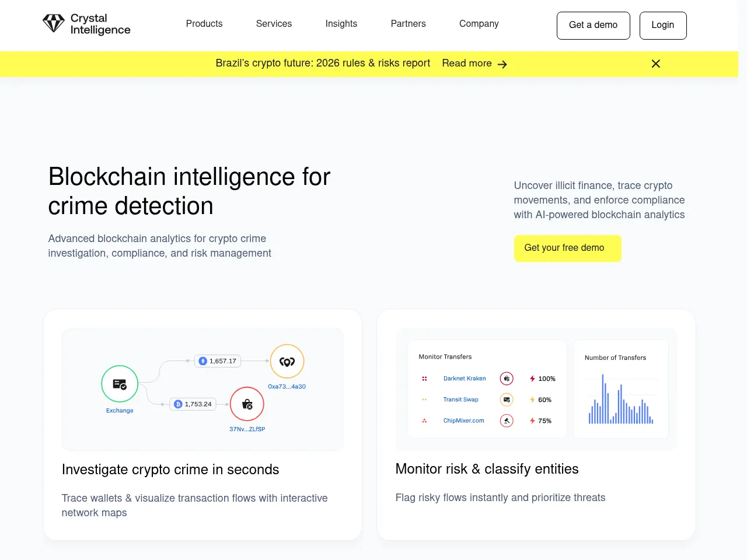The width and height of the screenshot is (747, 560).
Task: Click the orange mixer node for 0xa73...4a30
Action: [287, 362]
